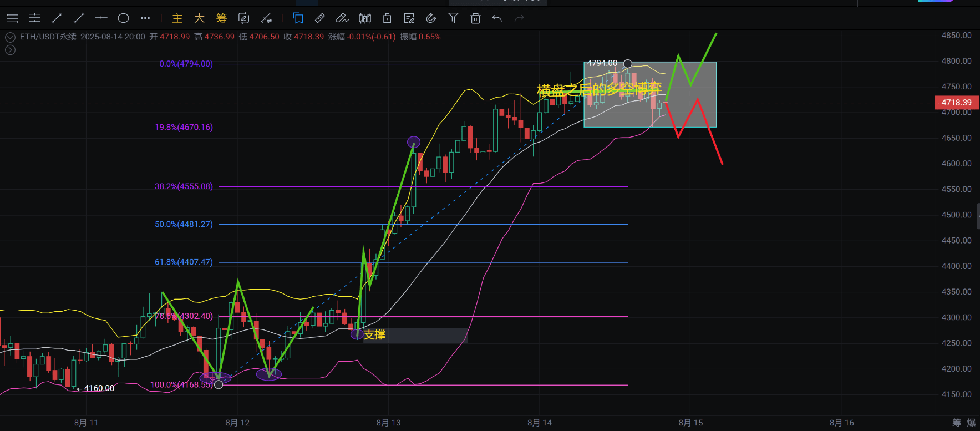Select the second diagonal ray line tool
The width and height of the screenshot is (980, 431).
pos(79,18)
